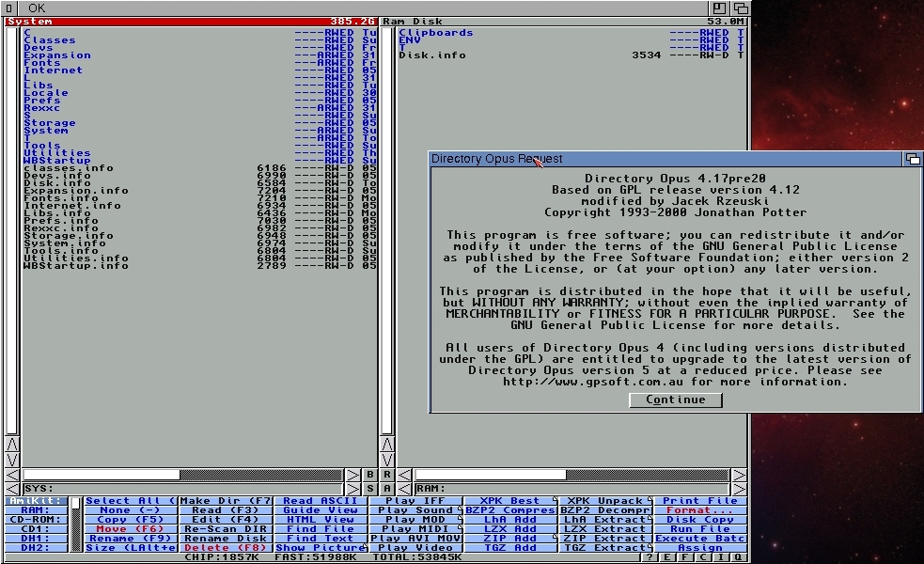Click the Assign button
Screen dimensions: 924x564
click(700, 548)
